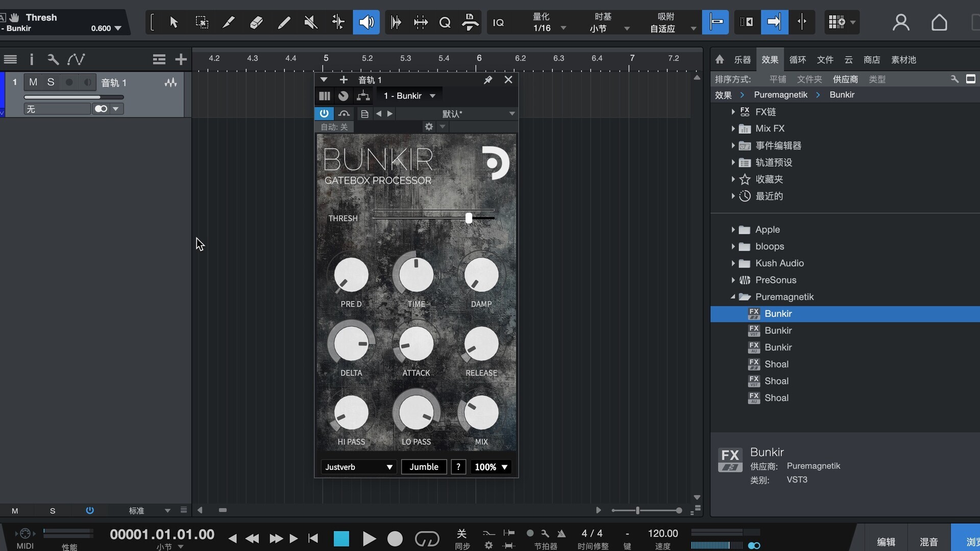Click the Play transport button
Image resolution: width=980 pixels, height=551 pixels.
point(369,539)
